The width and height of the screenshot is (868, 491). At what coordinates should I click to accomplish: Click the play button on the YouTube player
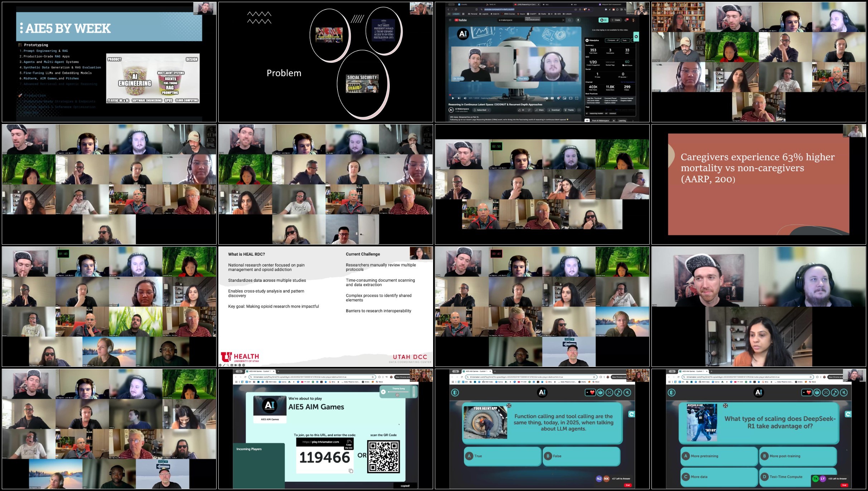[453, 98]
